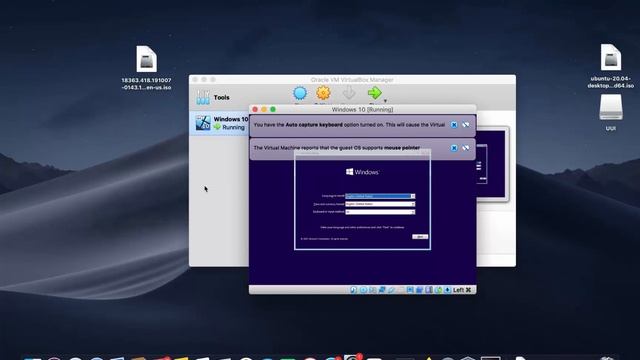Click the green Show arrow in Manager toolbar

click(374, 93)
